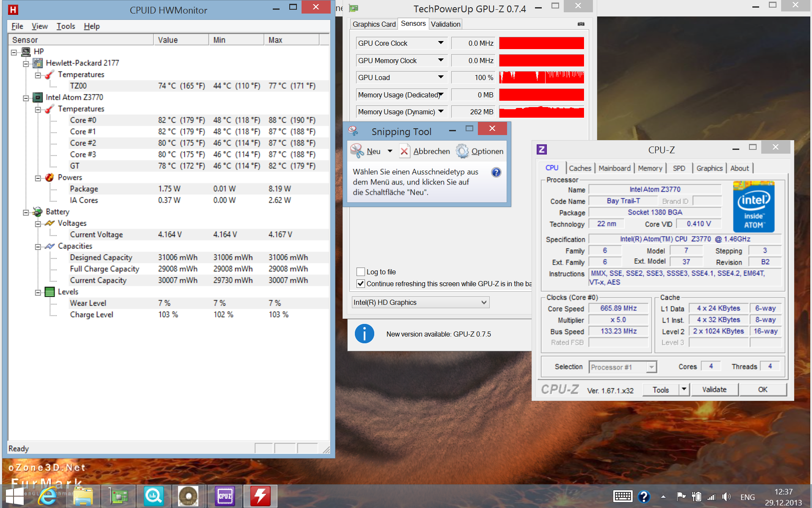Enable the Log to file checkbox
The image size is (812, 508).
point(361,272)
